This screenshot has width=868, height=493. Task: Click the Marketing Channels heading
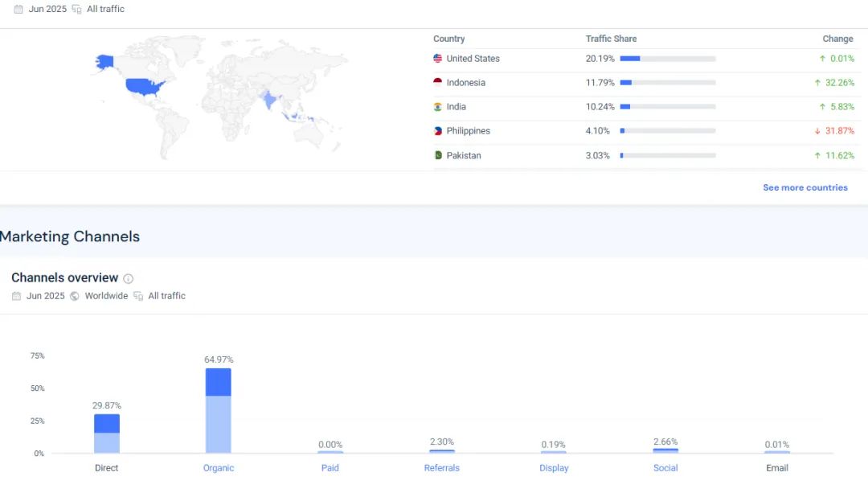pyautogui.click(x=70, y=236)
